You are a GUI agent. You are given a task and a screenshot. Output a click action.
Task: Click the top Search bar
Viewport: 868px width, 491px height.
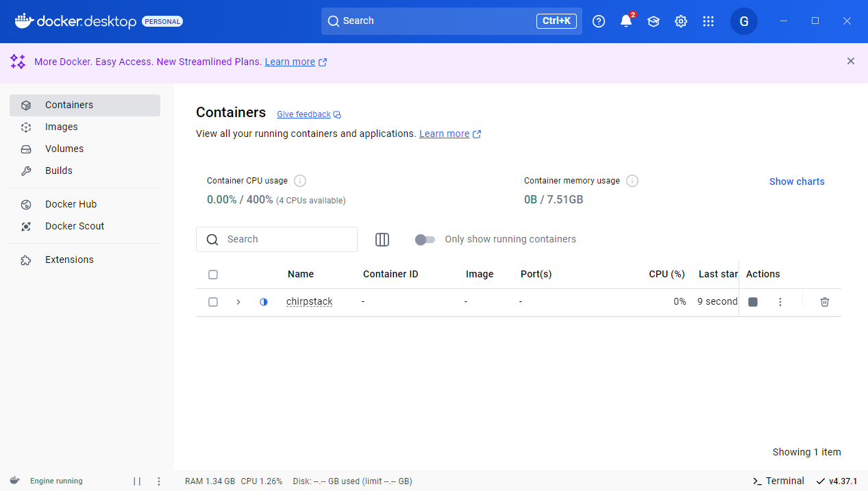pos(451,21)
